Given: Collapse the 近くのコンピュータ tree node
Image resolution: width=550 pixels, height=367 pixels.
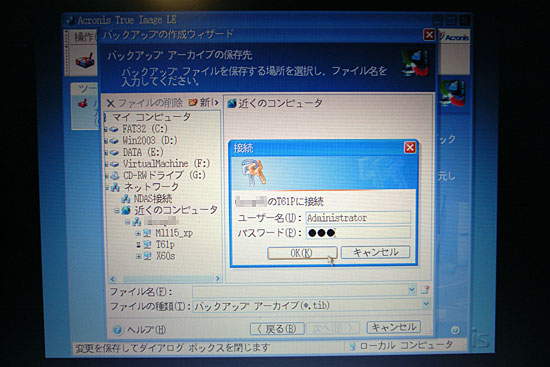Looking at the screenshot, I should [x=116, y=211].
